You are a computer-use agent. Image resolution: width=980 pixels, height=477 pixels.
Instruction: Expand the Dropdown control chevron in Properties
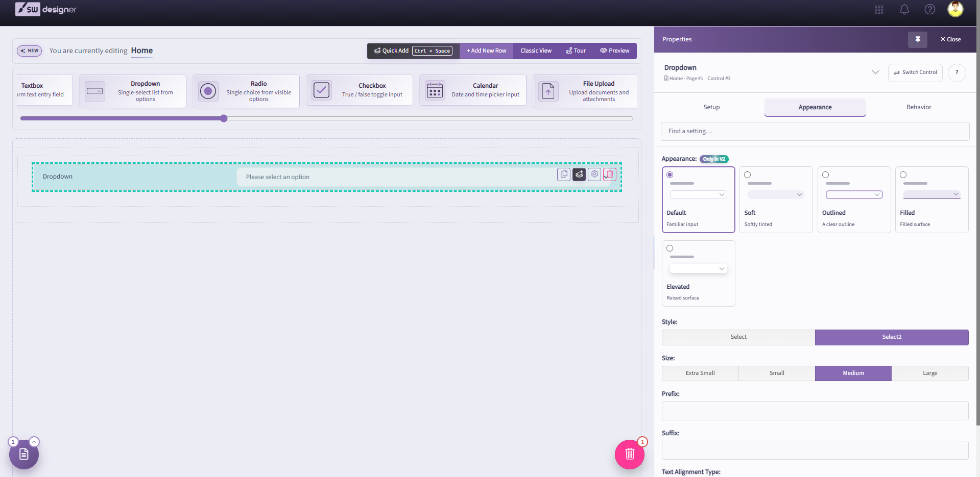pyautogui.click(x=875, y=72)
